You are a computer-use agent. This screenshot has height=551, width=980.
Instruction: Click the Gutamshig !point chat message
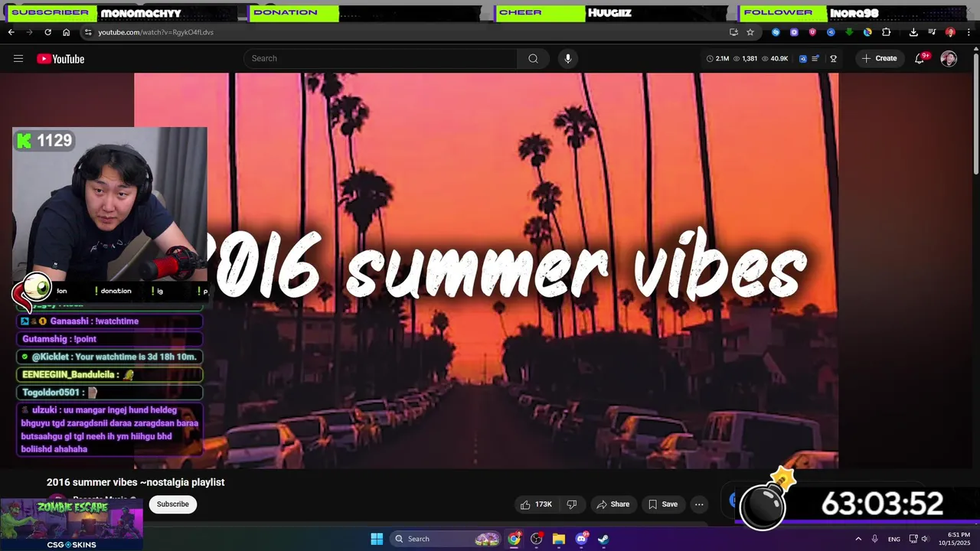pyautogui.click(x=109, y=339)
